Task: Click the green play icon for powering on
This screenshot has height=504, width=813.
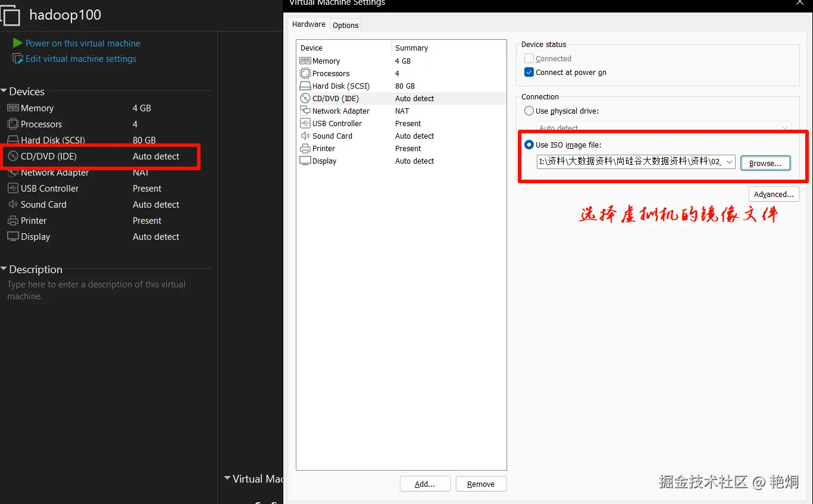Action: click(17, 43)
